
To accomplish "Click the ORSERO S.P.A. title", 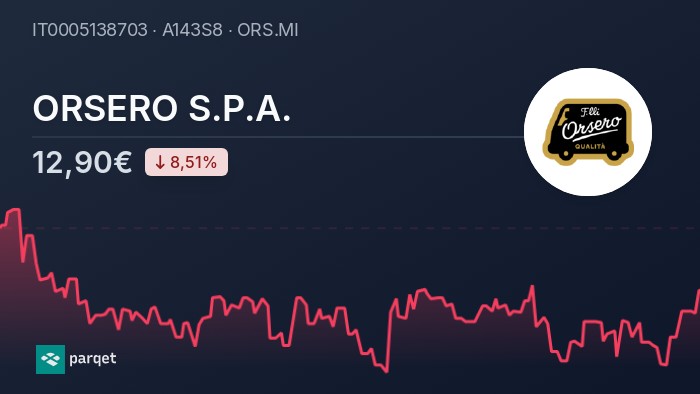I will (x=162, y=108).
